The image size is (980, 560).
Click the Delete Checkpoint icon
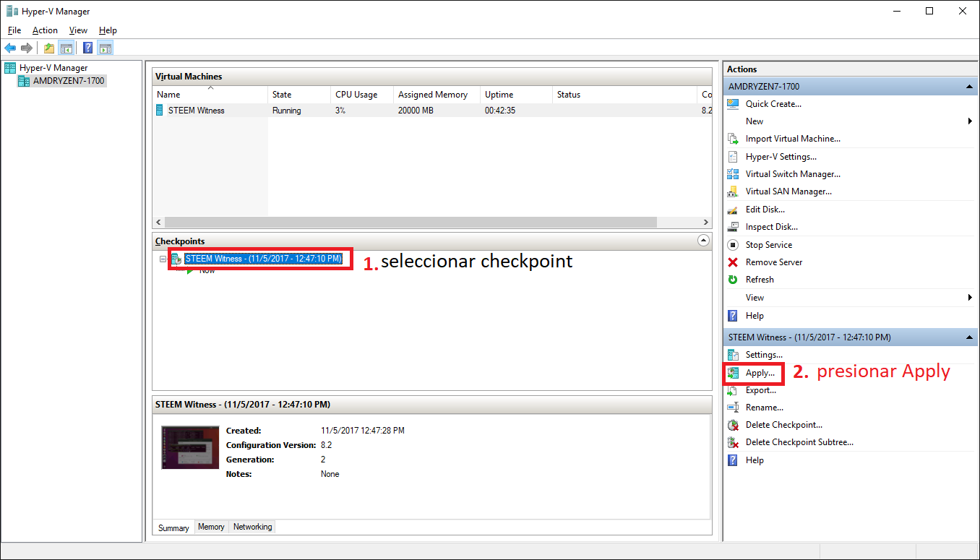coord(733,425)
